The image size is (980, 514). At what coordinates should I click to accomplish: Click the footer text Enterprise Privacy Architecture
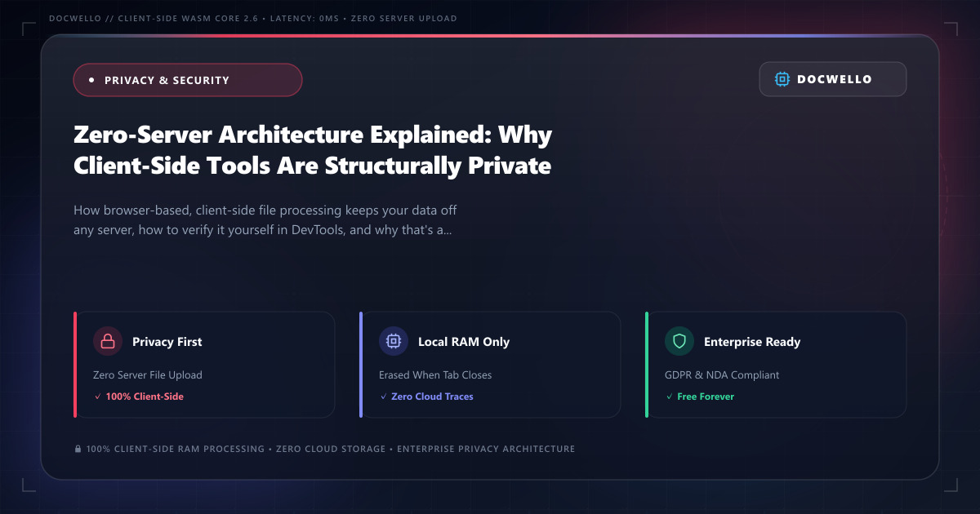click(x=486, y=449)
